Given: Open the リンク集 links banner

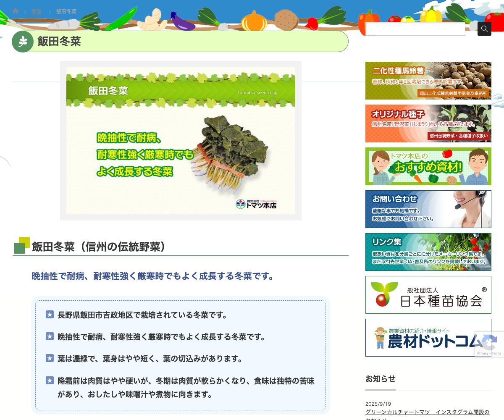Looking at the screenshot, I should [428, 252].
